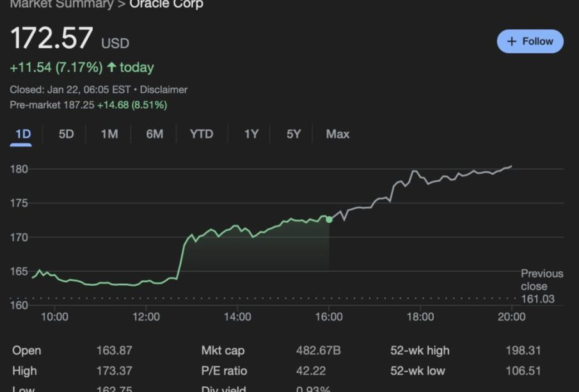Open the 6M chart view
Screen dimensions: 579x392
(x=154, y=134)
